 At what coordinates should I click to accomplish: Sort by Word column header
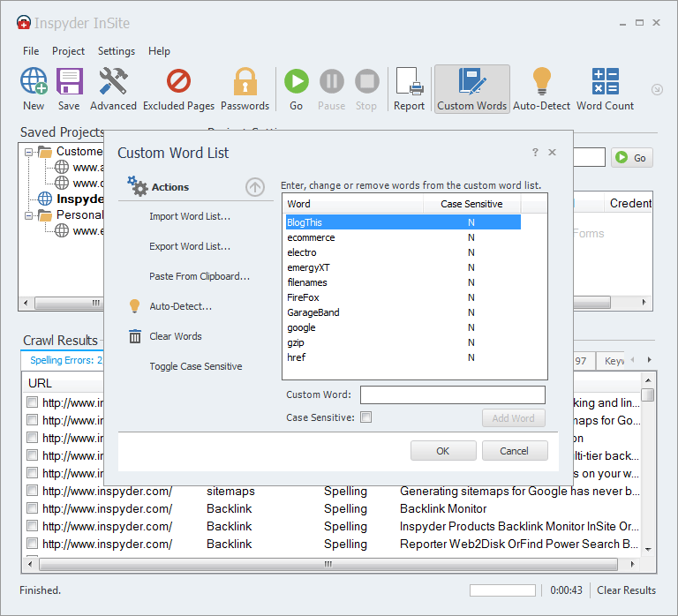click(353, 204)
